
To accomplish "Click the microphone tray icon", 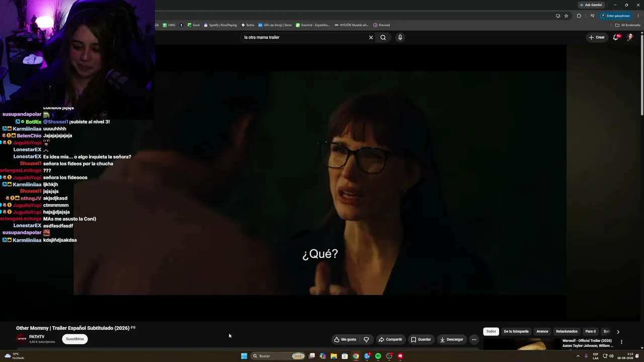I will (586, 356).
